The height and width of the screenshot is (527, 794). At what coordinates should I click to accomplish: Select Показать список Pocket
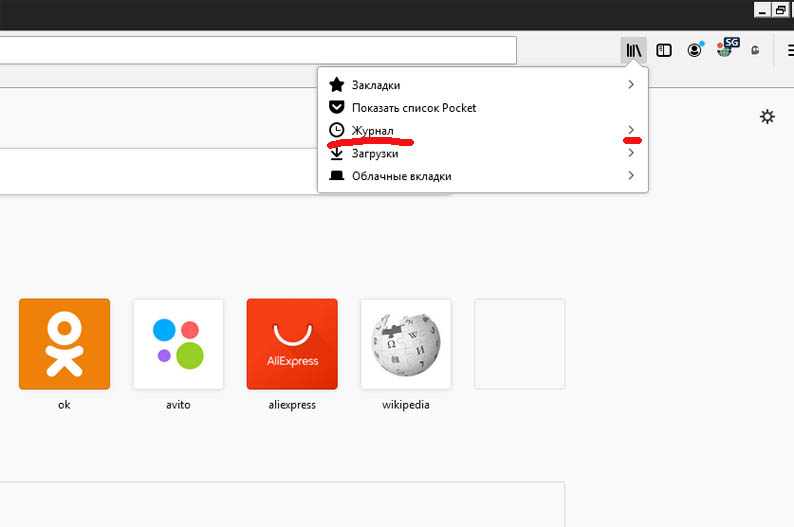[x=483, y=107]
